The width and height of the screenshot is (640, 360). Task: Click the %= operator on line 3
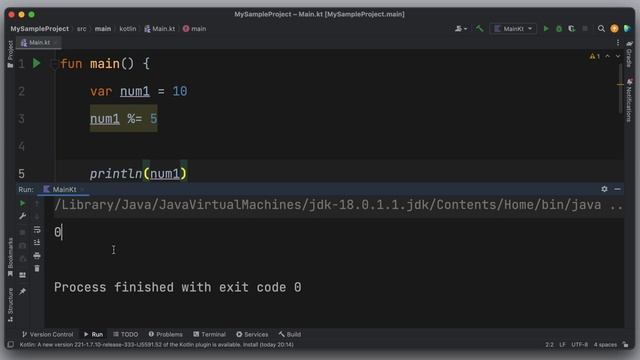(x=135, y=119)
